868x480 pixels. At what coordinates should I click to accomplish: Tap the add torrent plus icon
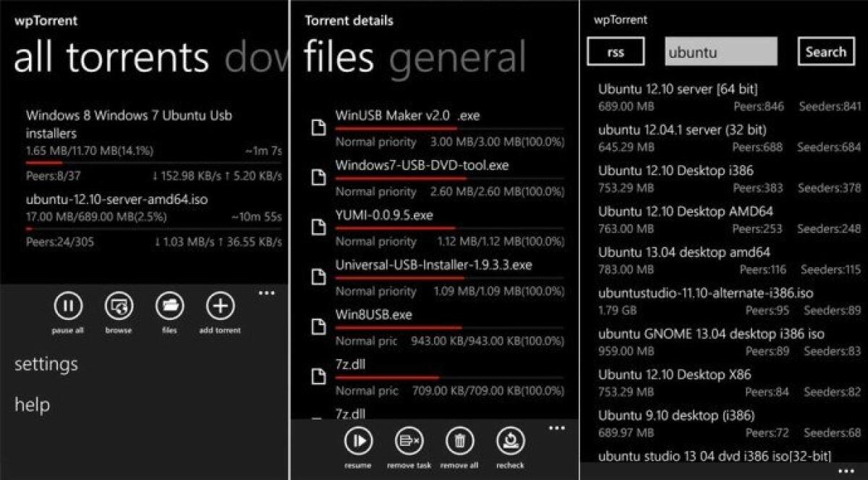[219, 306]
